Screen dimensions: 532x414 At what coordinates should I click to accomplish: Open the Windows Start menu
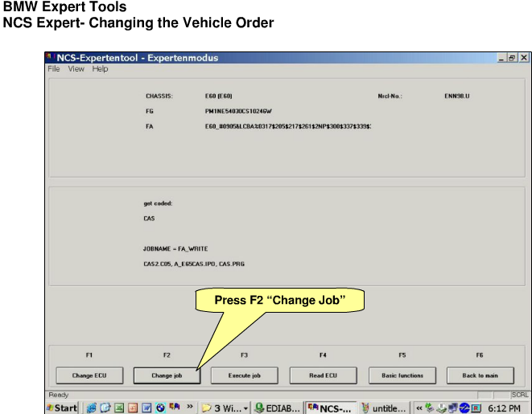(62, 408)
